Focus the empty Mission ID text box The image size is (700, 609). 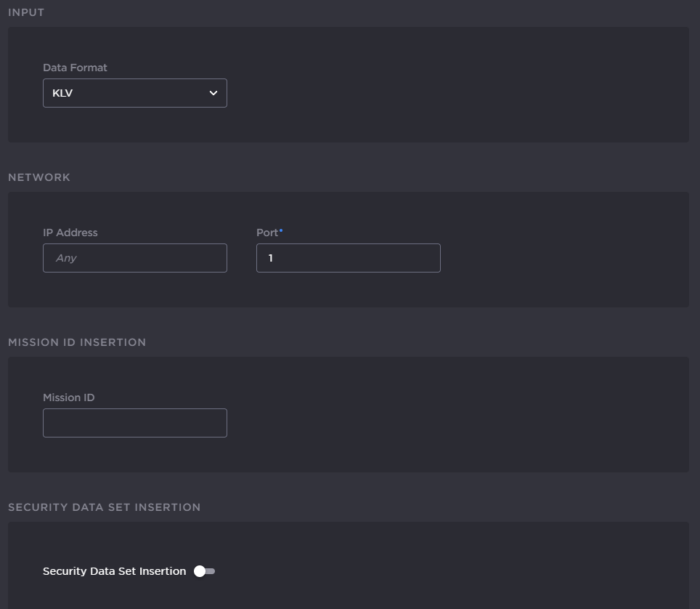(134, 423)
